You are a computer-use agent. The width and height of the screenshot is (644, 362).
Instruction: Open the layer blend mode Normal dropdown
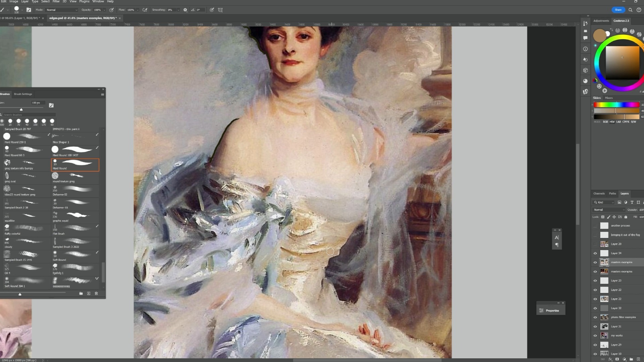[609, 210]
